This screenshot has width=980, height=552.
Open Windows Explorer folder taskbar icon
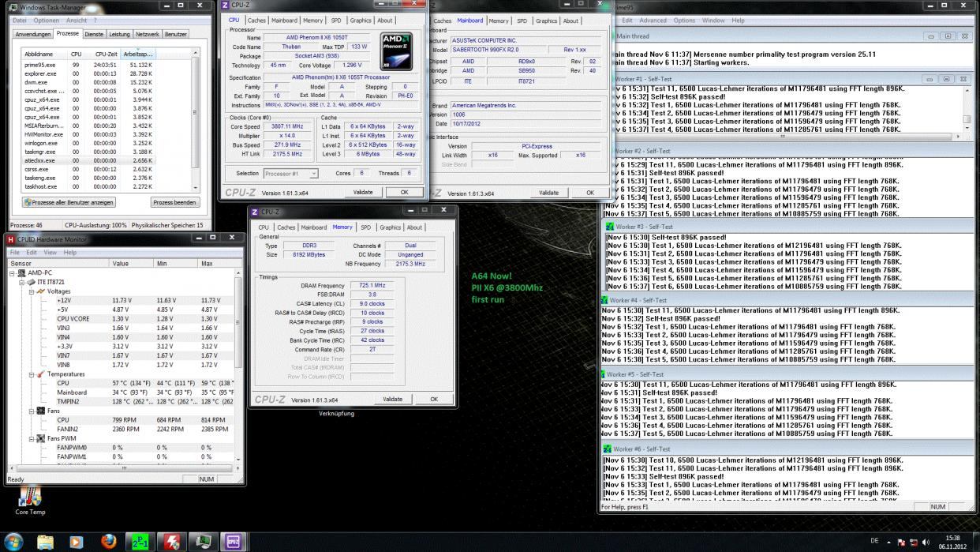pos(45,542)
